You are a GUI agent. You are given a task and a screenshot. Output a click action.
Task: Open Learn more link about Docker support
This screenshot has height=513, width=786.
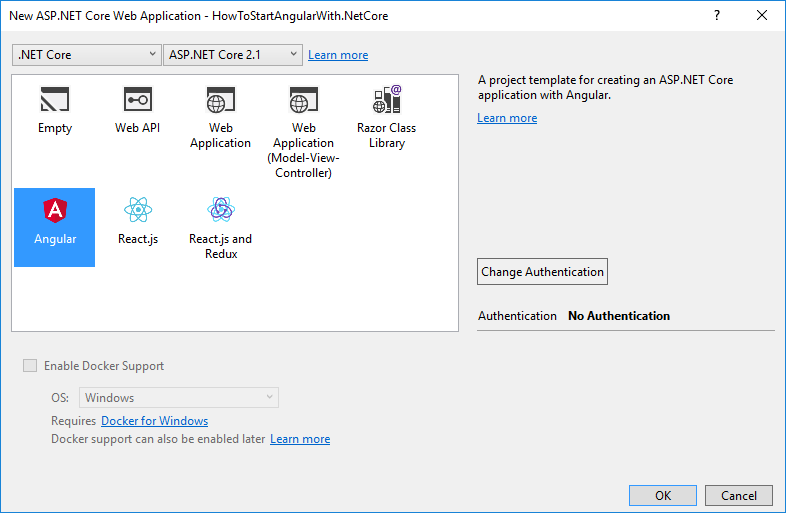(x=300, y=439)
